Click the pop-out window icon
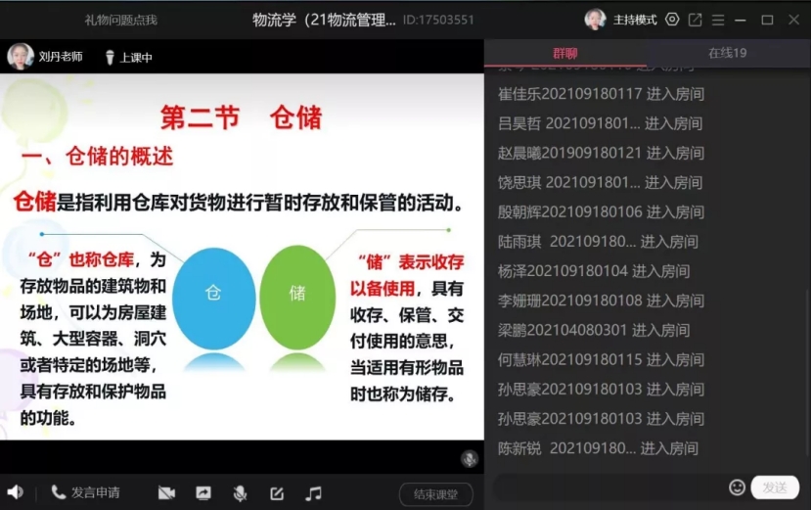 tap(696, 20)
